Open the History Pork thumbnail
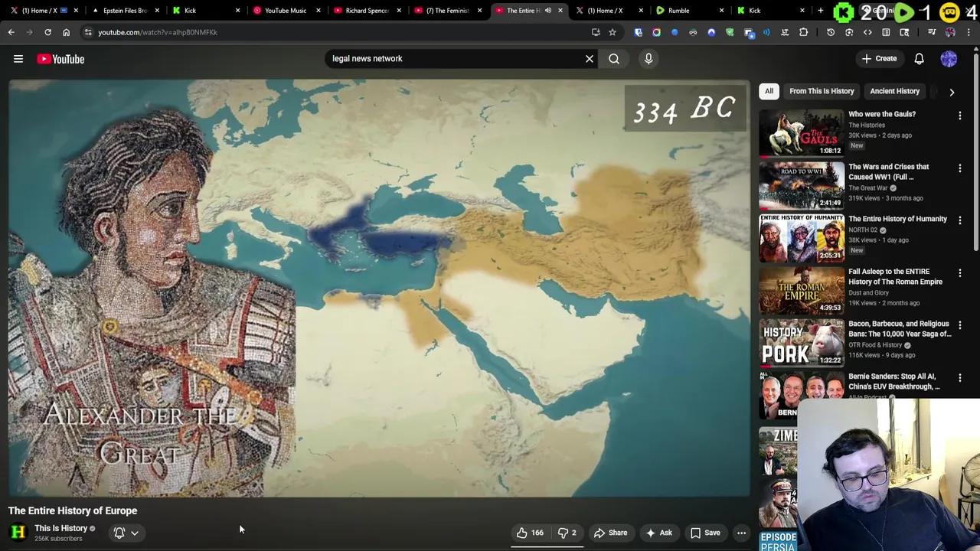The image size is (980, 551). pyautogui.click(x=802, y=343)
